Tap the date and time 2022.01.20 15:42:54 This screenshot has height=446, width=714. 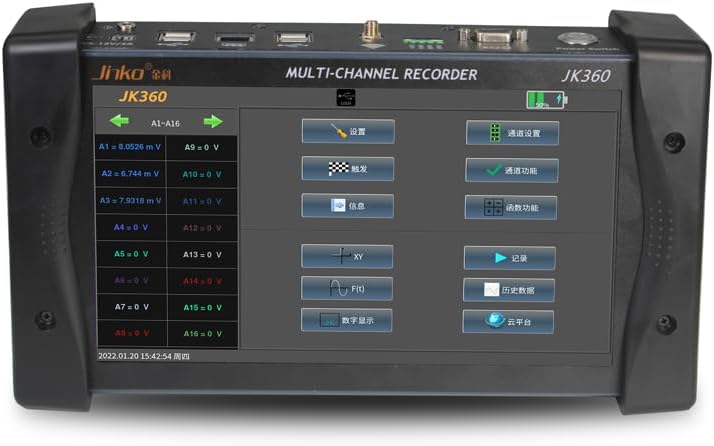(135, 356)
